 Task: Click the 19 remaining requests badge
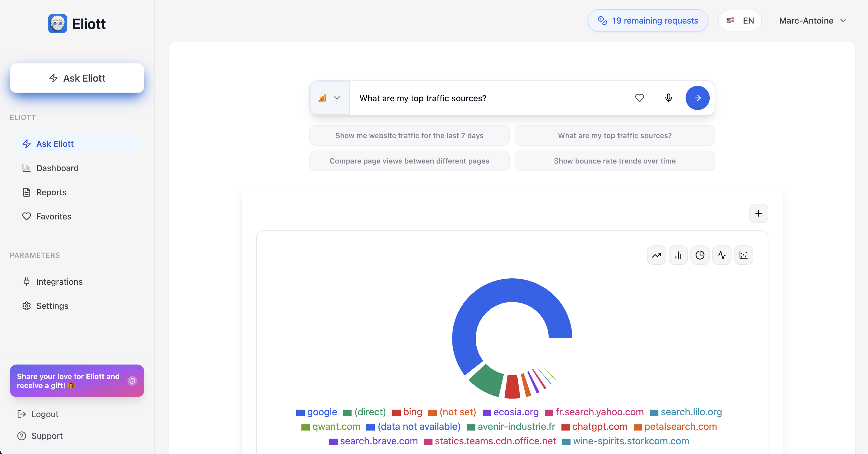(x=647, y=21)
